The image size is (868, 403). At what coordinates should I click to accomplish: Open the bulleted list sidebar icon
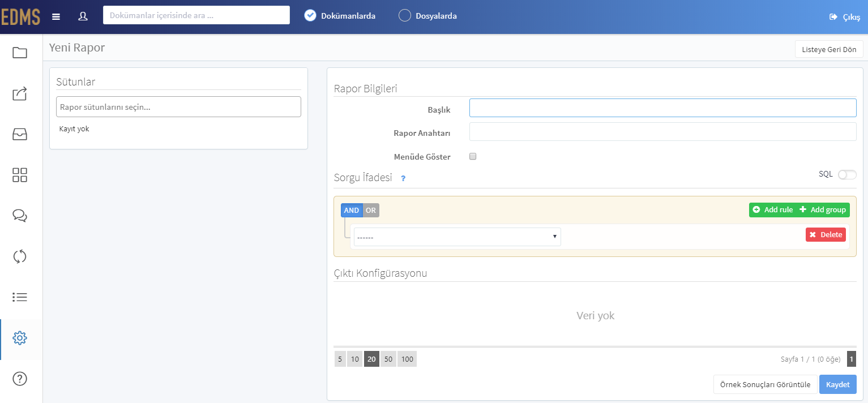[x=20, y=297]
